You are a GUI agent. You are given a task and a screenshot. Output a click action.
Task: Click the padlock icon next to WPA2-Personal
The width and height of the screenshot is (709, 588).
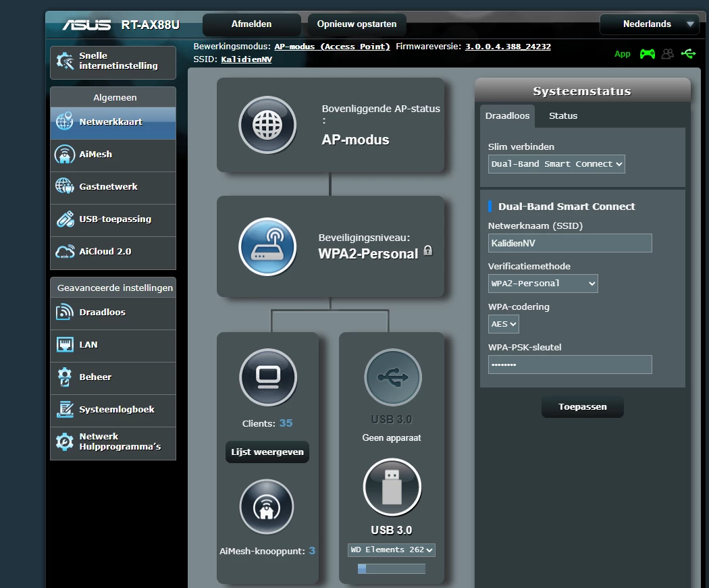pyautogui.click(x=427, y=250)
